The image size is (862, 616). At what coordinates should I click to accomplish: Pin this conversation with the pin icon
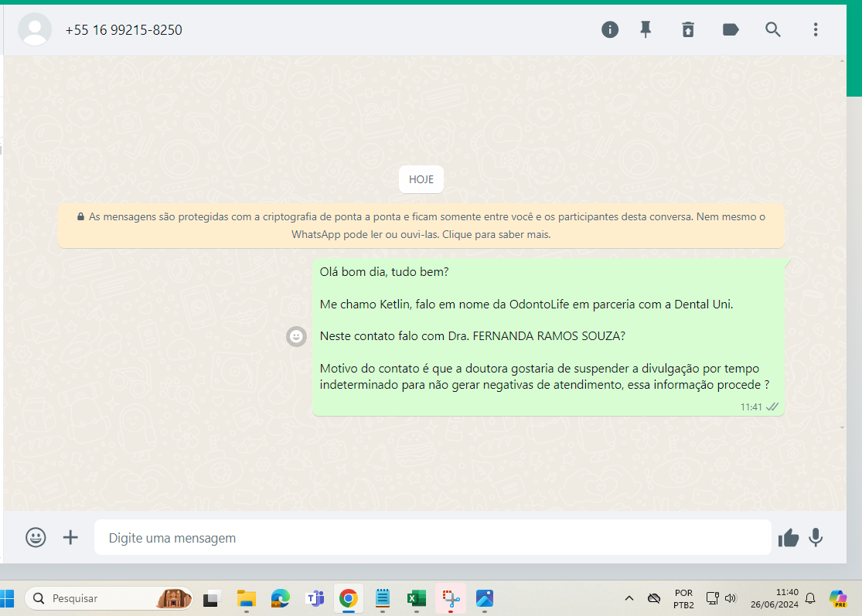[646, 29]
